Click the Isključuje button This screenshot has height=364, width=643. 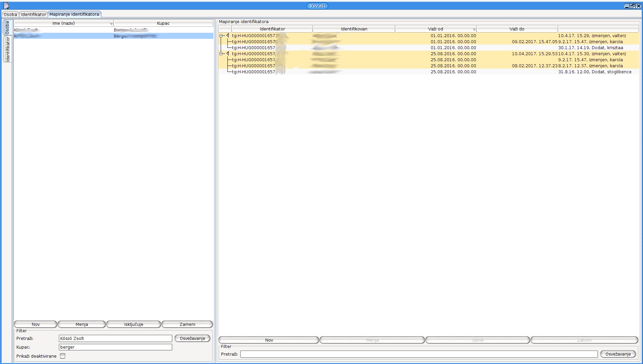[x=134, y=324]
